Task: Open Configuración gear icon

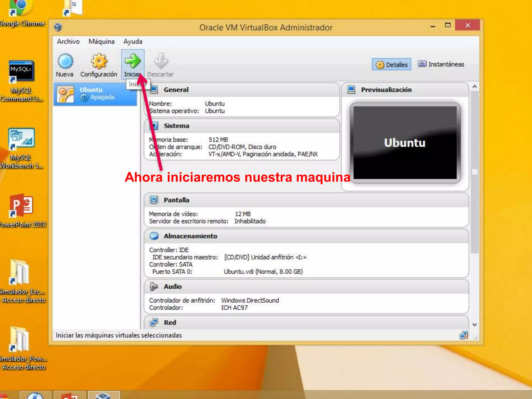Action: pos(99,61)
